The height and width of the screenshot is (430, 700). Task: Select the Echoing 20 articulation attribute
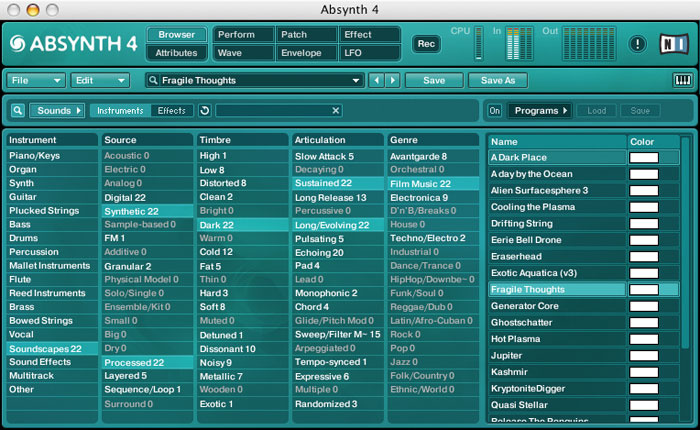tap(338, 253)
